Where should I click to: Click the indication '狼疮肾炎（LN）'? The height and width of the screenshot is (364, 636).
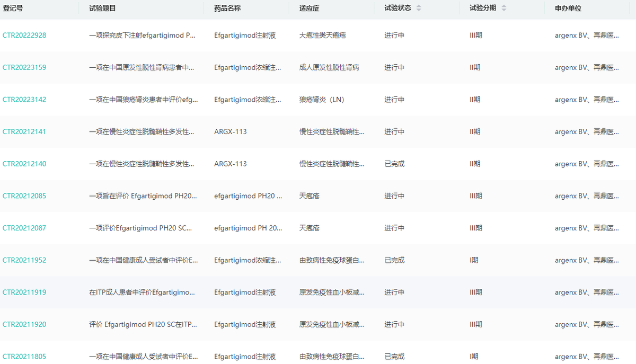click(323, 100)
